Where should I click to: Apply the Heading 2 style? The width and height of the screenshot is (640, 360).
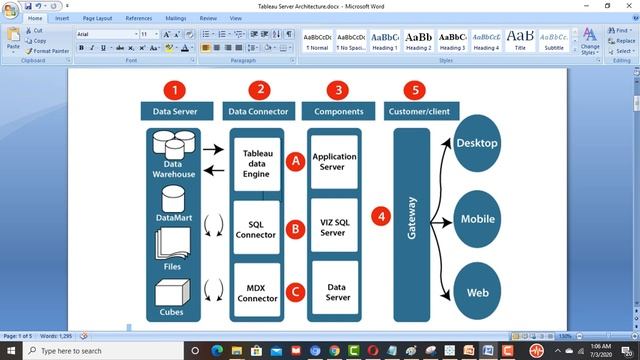point(419,41)
